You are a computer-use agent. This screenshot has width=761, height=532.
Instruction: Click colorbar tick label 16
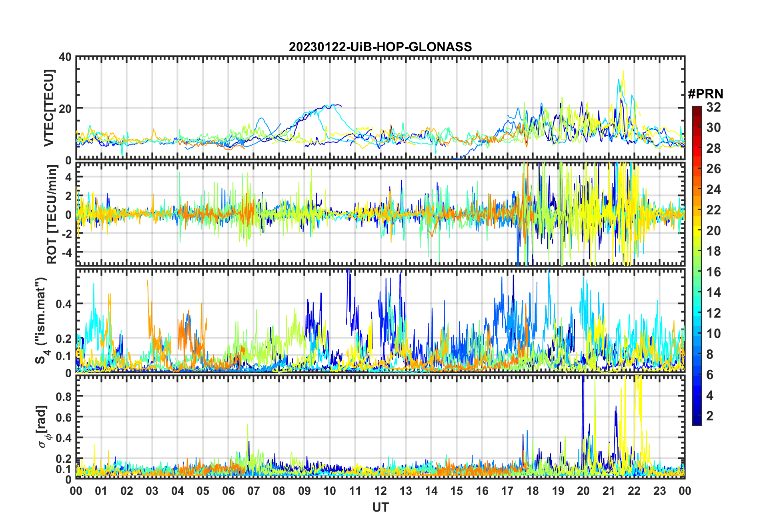[x=713, y=272]
